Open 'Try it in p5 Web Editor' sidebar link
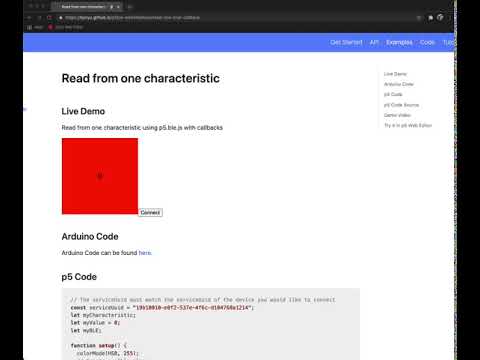The height and width of the screenshot is (360, 480). pyautogui.click(x=408, y=125)
